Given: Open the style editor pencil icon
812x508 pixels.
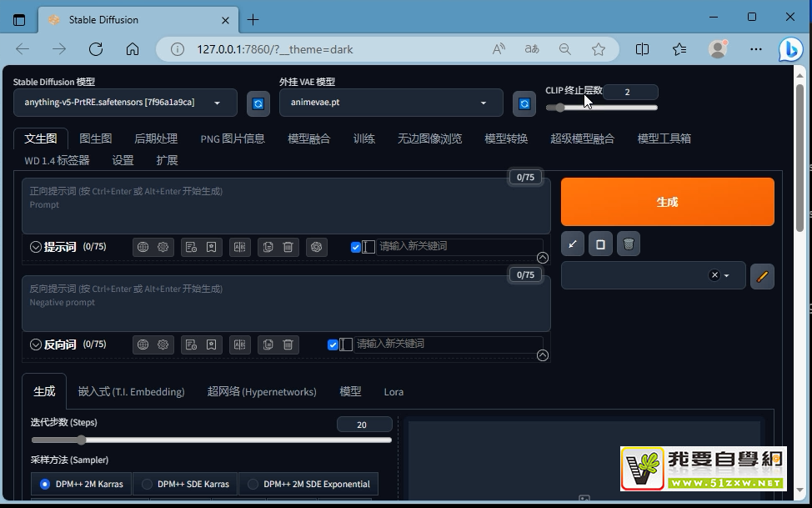Looking at the screenshot, I should click(x=762, y=276).
